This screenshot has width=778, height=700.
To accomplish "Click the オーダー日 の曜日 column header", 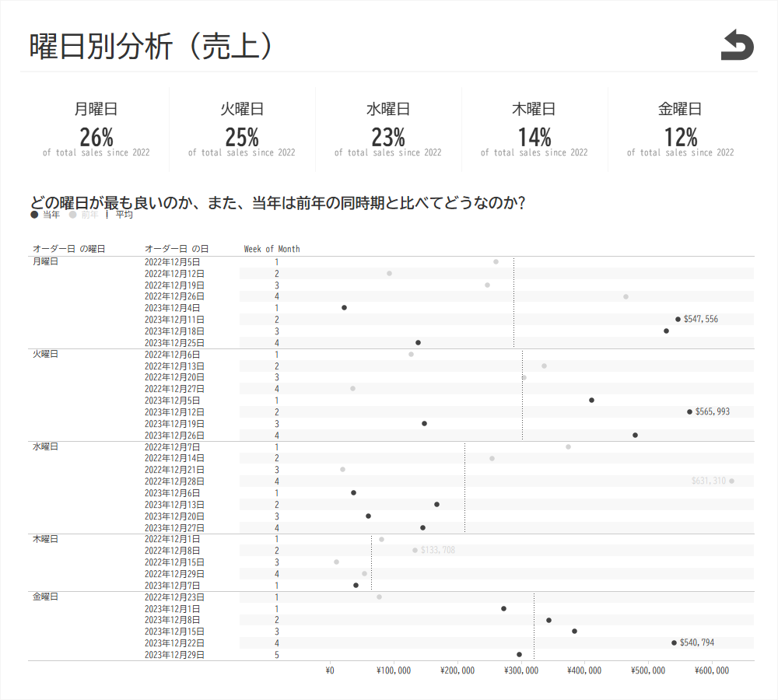I will [x=68, y=249].
